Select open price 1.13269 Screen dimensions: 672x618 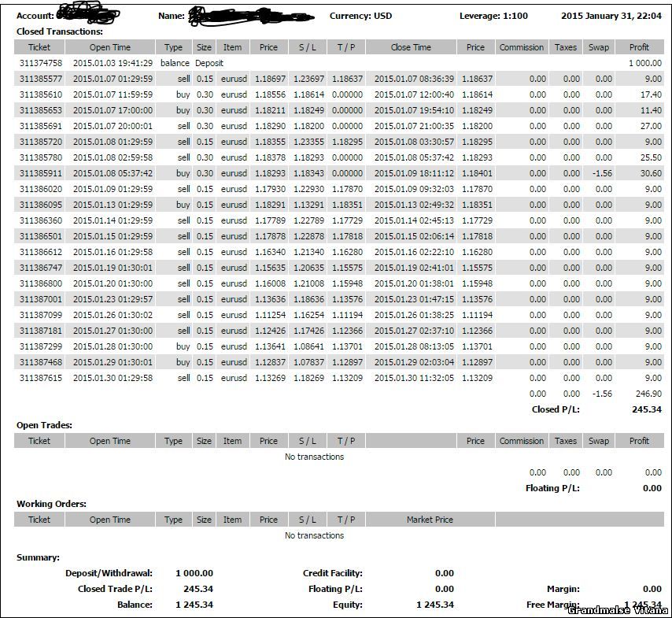pos(270,378)
